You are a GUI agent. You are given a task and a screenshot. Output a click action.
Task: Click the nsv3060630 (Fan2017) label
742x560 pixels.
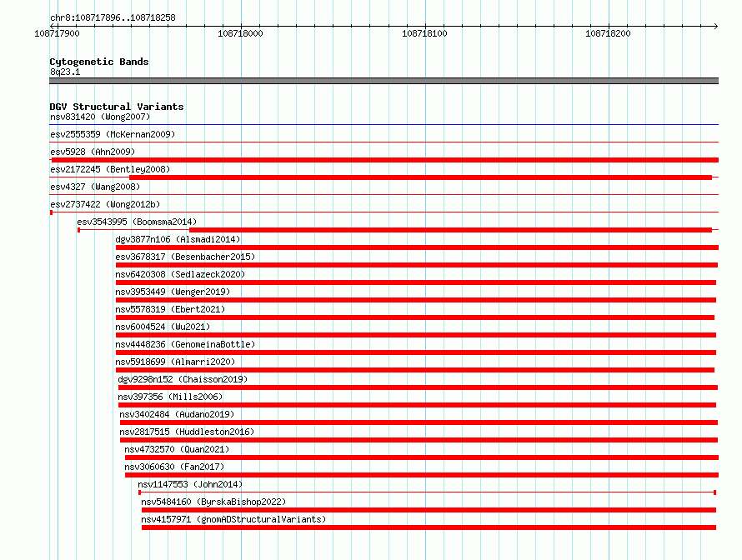click(x=174, y=467)
